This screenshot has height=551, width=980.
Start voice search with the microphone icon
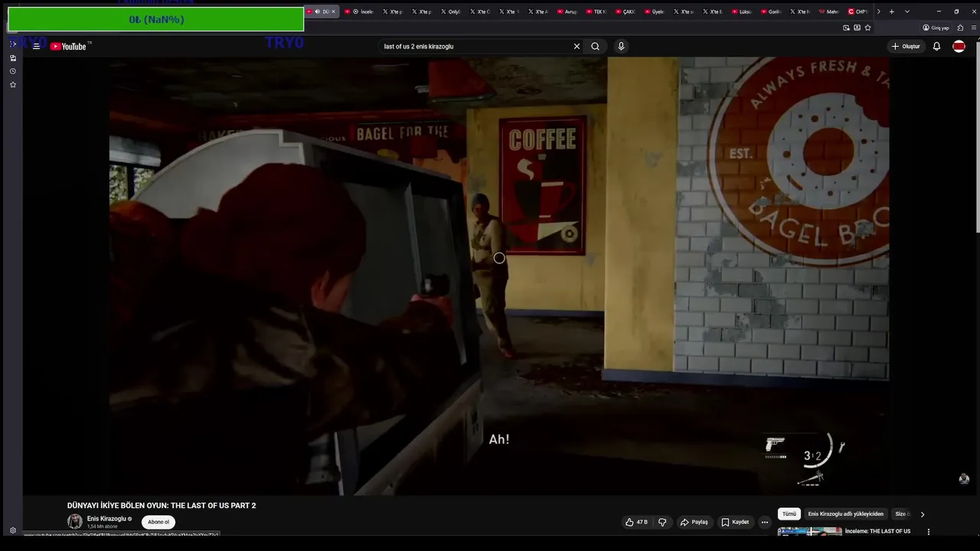click(621, 47)
